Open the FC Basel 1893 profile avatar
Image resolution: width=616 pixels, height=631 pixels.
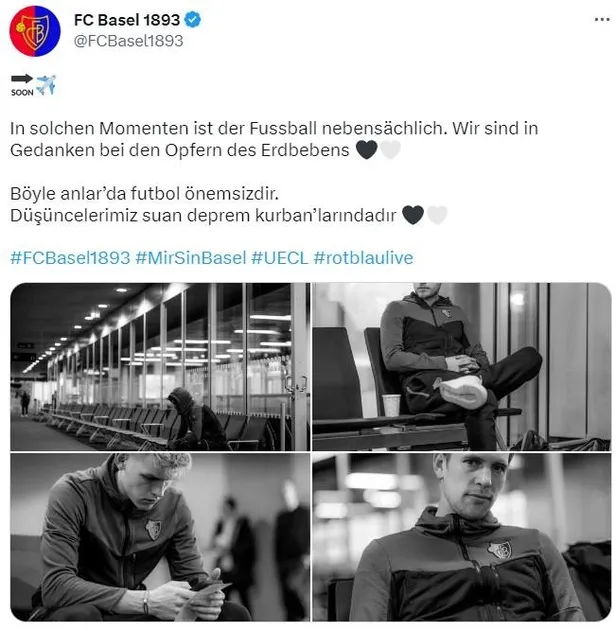click(x=35, y=31)
